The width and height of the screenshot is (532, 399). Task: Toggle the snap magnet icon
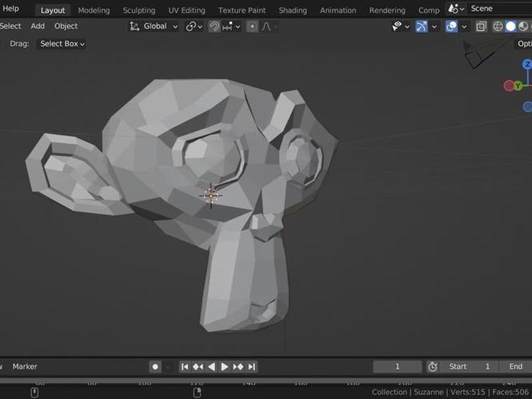tap(214, 26)
